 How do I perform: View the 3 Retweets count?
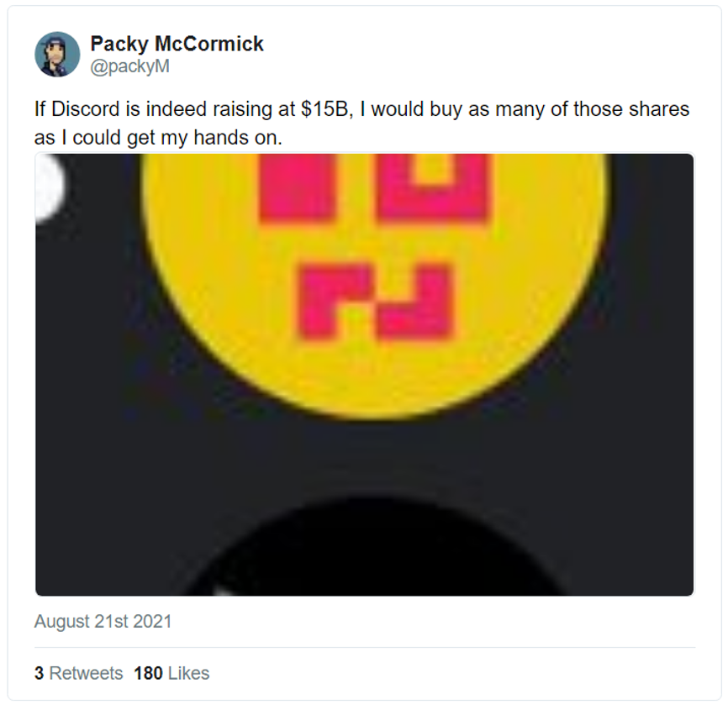coord(78,673)
